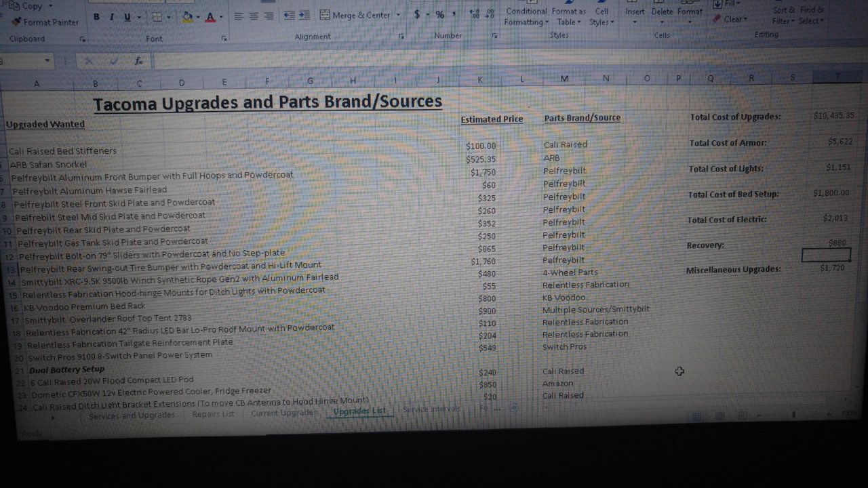Click Merge & Center button

click(x=355, y=15)
